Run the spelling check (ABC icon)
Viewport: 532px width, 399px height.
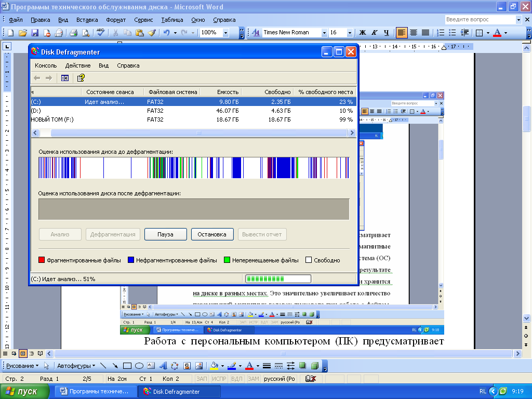(101, 32)
